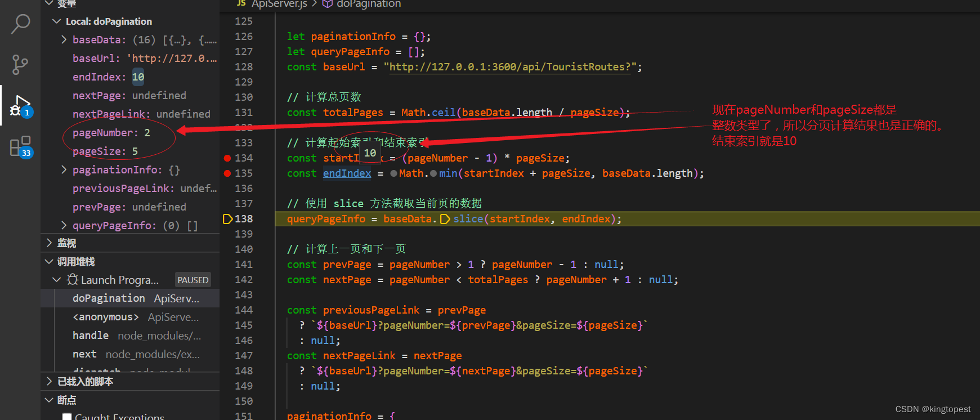This screenshot has width=980, height=420.
Task: Collapse the 断点 breakpoints section
Action: tap(49, 400)
